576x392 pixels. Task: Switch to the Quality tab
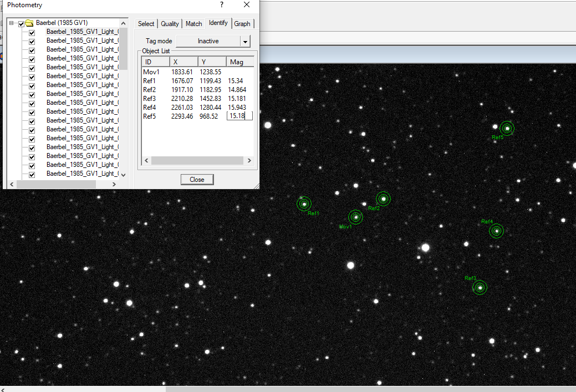pyautogui.click(x=170, y=24)
